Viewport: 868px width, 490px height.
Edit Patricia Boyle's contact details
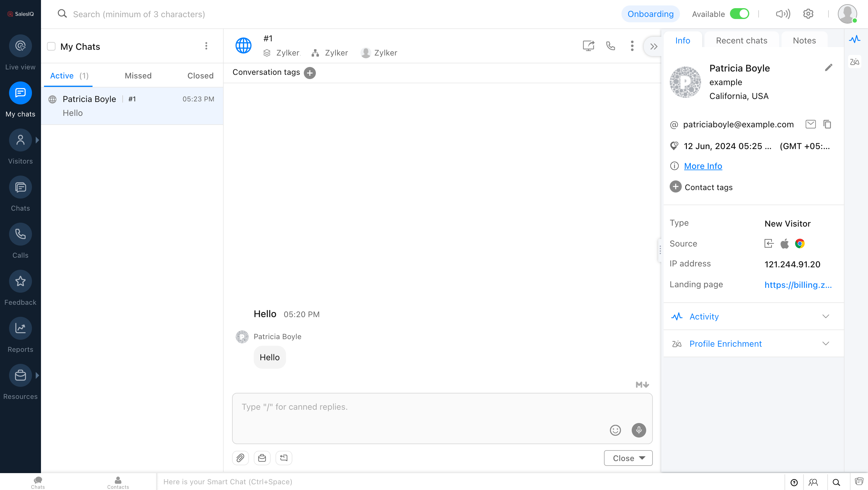tap(829, 68)
